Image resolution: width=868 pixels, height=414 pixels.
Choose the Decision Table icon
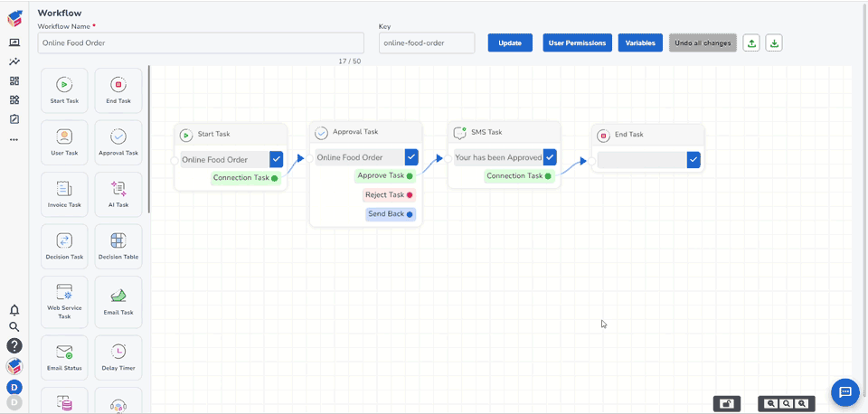pos(118,241)
